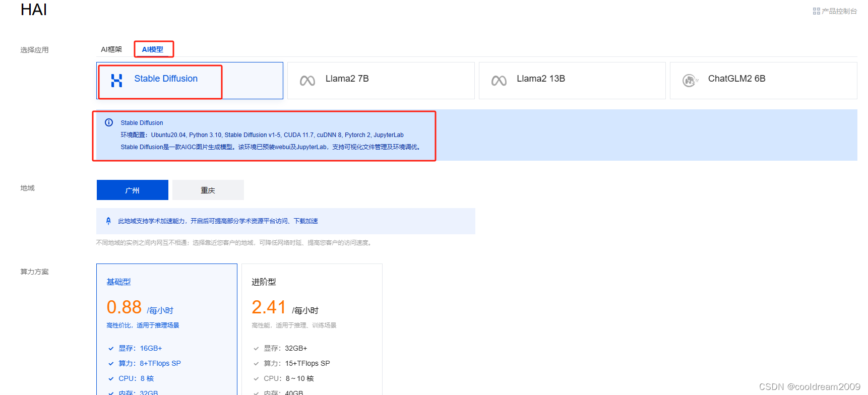Viewport: 868px width, 395px height.
Task: Click the 选择应用 section label
Action: pos(34,50)
